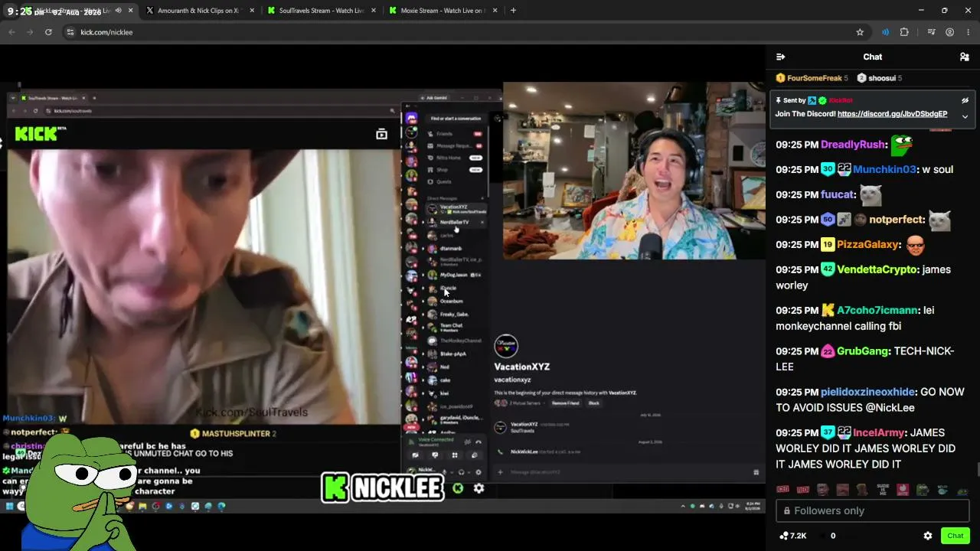This screenshot has height=551, width=980.
Task: Mute the first tab via its speaker icon
Action: click(x=118, y=11)
